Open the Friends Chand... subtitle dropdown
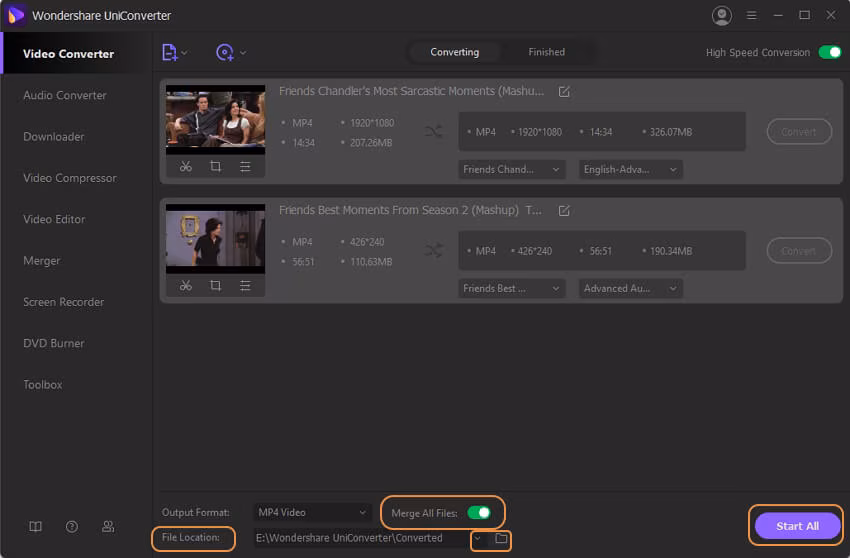The image size is (850, 558). (511, 169)
